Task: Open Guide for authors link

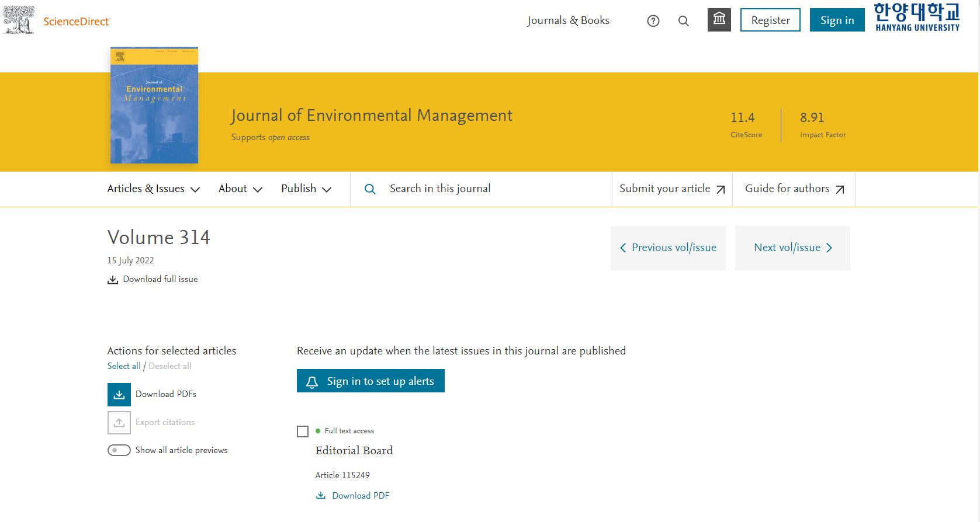Action: click(x=794, y=189)
